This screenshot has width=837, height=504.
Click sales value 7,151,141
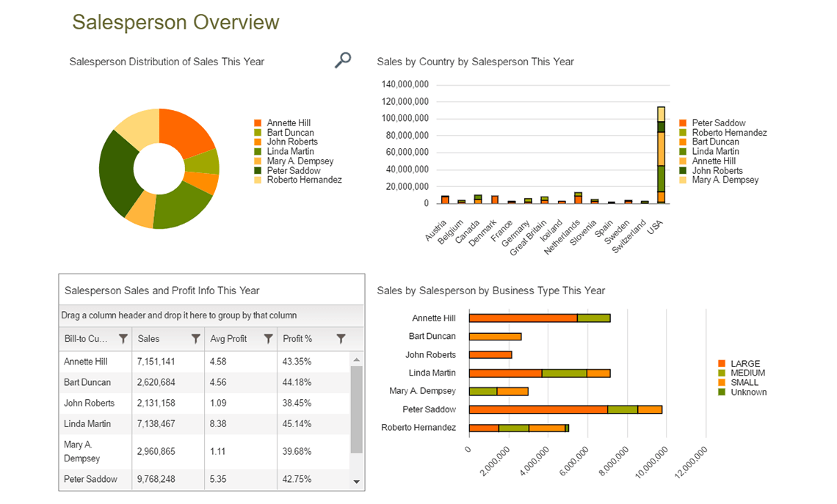pos(156,362)
